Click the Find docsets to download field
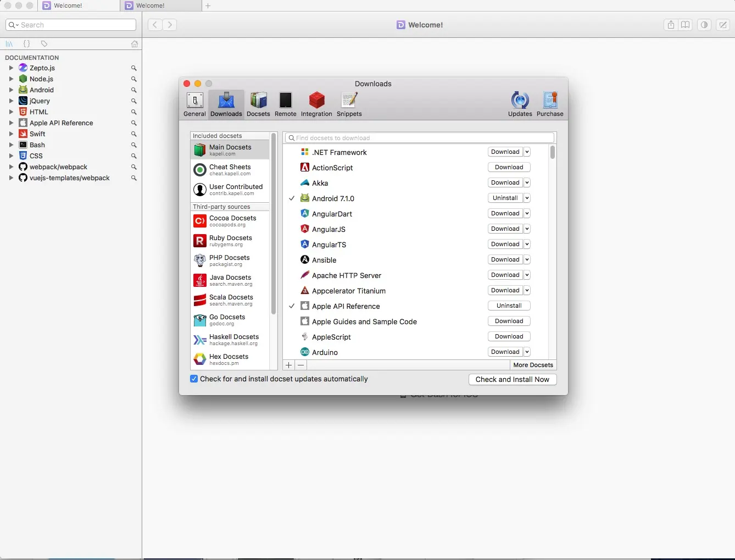735x560 pixels. tap(420, 138)
